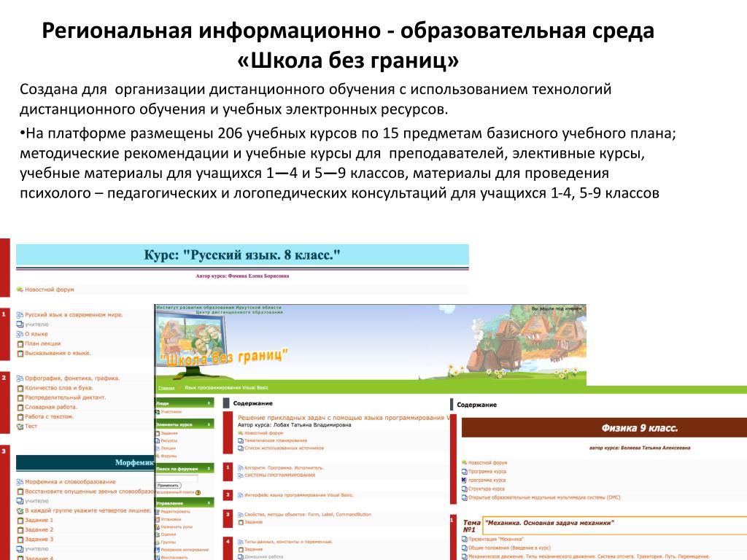Click the quiz icon next to Тест
The height and width of the screenshot is (560, 747).
[20, 426]
